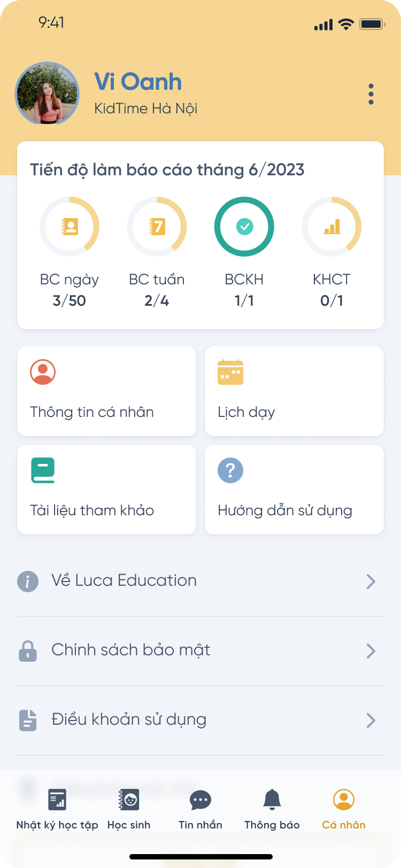Tap the Hướng dẫn sử dụng question icon
This screenshot has width=401, height=868.
(x=230, y=470)
